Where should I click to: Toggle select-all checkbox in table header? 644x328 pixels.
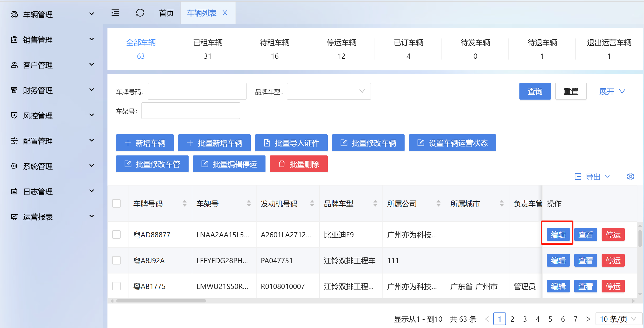[116, 203]
